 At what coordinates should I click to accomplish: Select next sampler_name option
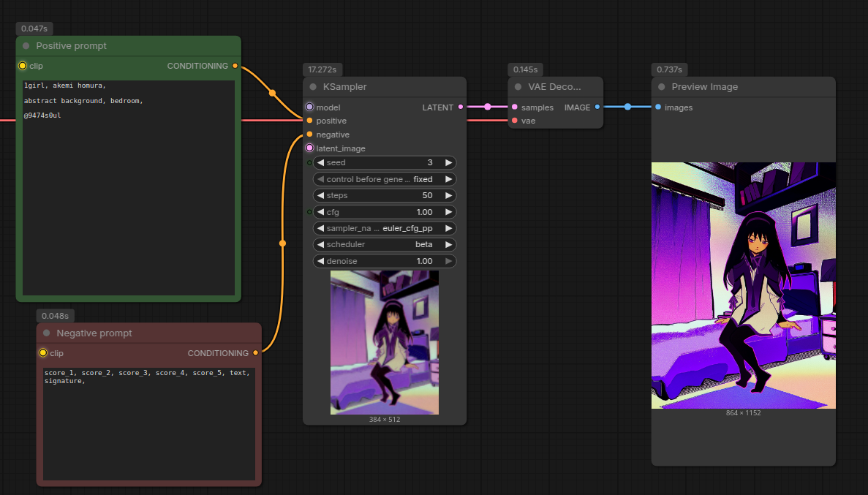[448, 228]
